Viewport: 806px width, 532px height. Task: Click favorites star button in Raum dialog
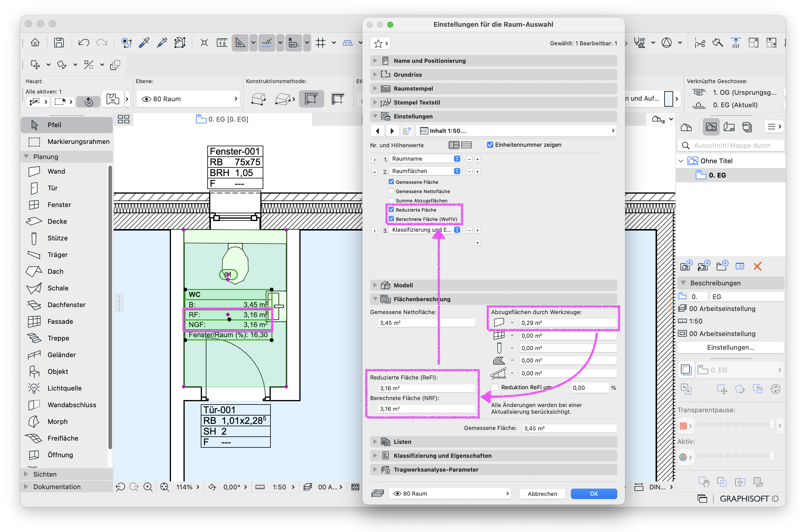tap(381, 43)
